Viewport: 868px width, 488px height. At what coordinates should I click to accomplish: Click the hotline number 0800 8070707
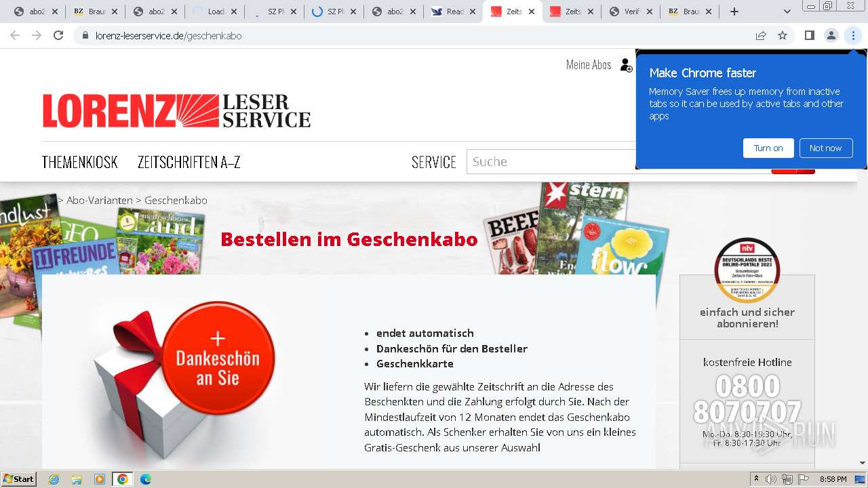tap(747, 399)
